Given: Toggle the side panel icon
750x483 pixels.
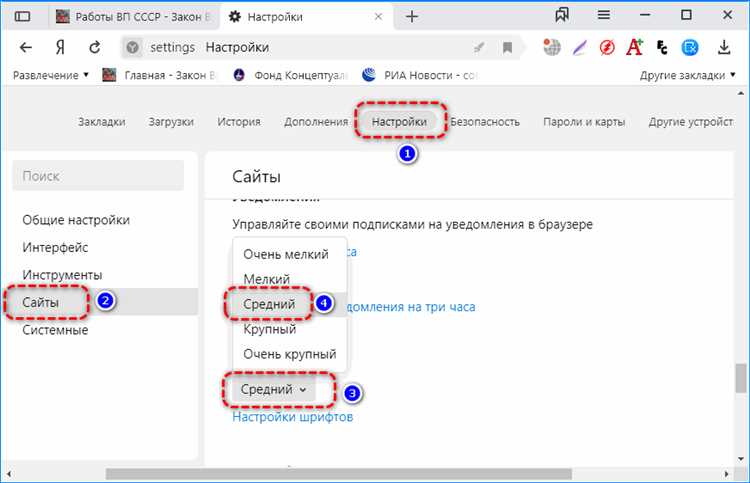Looking at the screenshot, I should [x=22, y=17].
